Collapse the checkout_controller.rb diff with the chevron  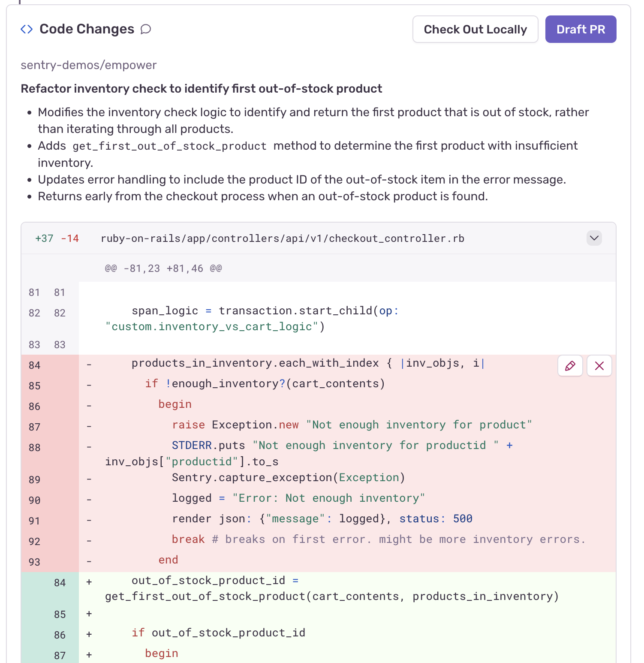tap(594, 238)
